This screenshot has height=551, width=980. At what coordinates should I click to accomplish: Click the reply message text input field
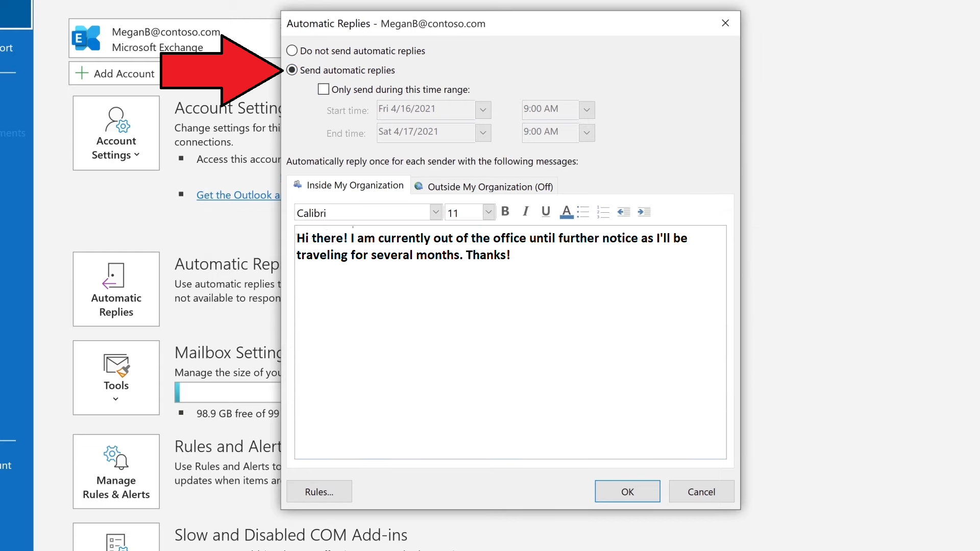coord(509,342)
